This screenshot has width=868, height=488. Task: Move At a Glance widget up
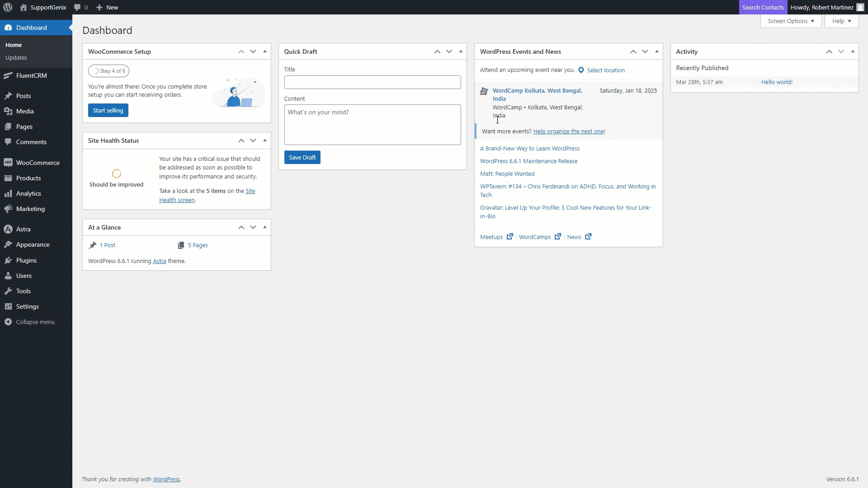[x=241, y=227]
